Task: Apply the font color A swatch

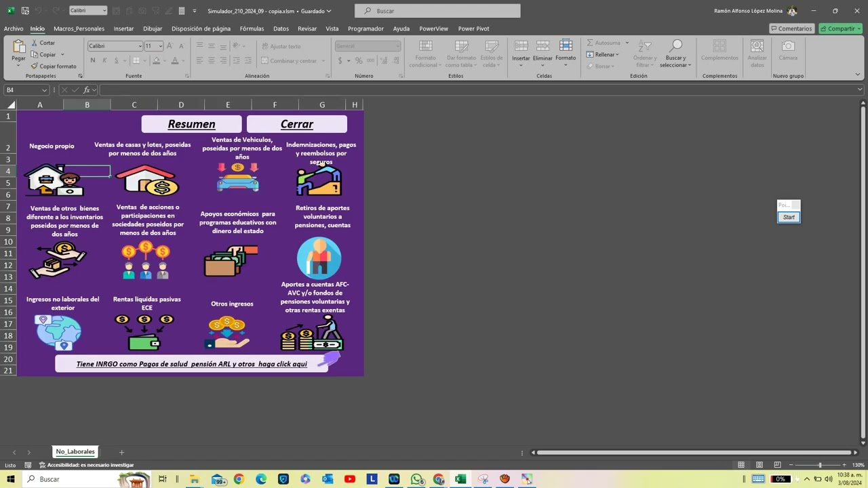Action: pyautogui.click(x=174, y=60)
